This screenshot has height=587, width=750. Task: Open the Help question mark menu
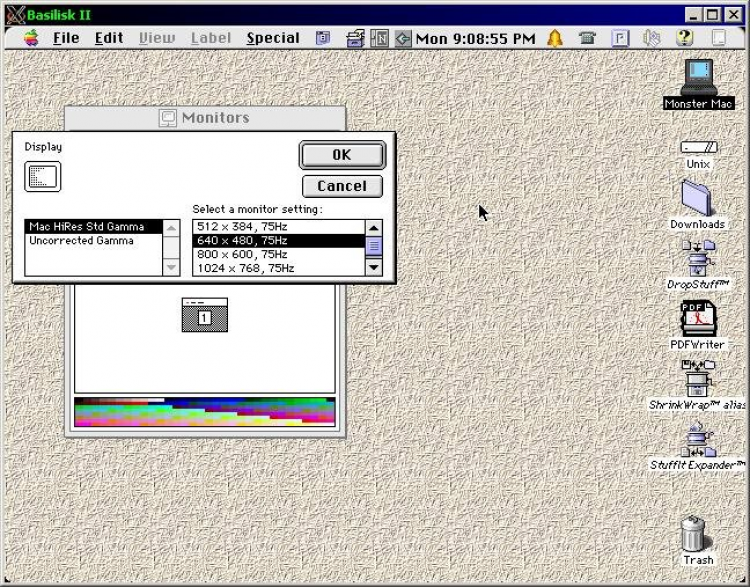[684, 38]
